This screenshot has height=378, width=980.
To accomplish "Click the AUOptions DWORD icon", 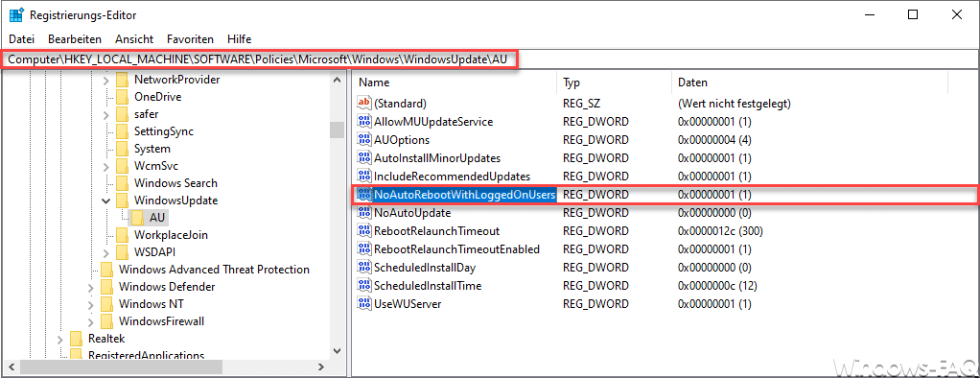I will tap(363, 139).
